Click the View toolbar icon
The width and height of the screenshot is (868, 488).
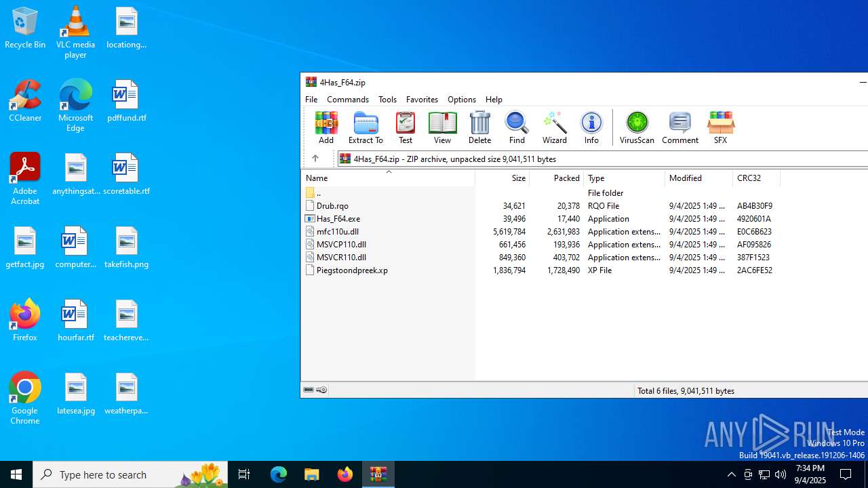pos(442,127)
